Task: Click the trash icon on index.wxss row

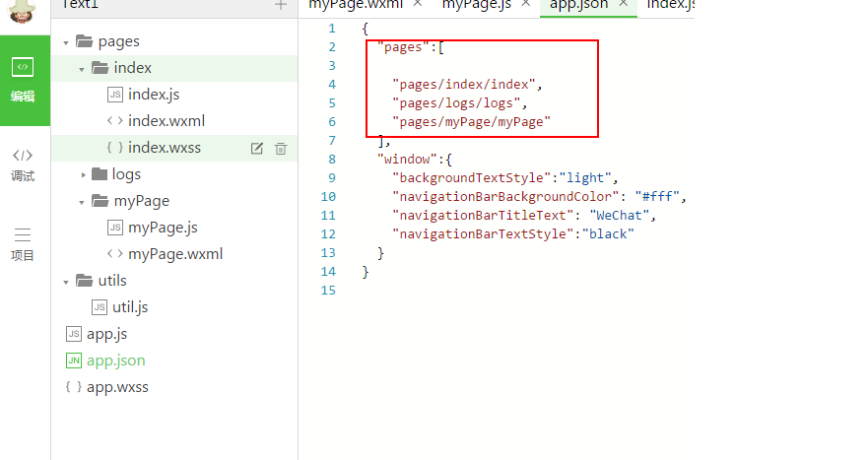Action: (x=281, y=149)
